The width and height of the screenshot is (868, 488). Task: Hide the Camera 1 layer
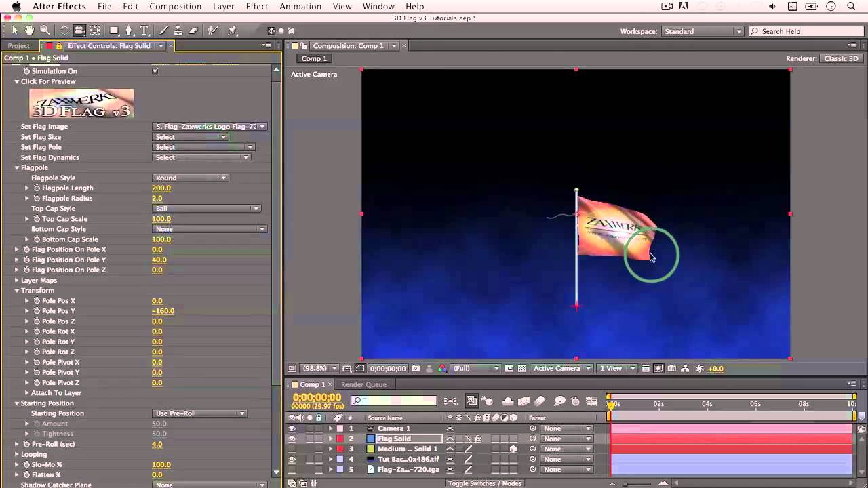[x=292, y=428]
